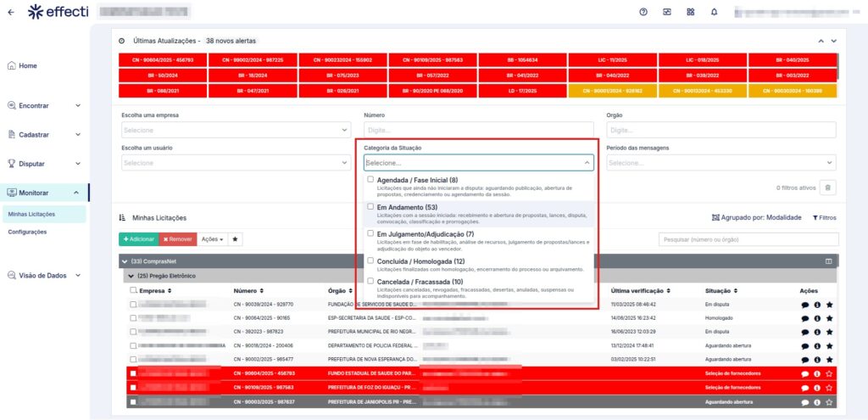Screen dimensions: 868x420
Task: Open the Período das mensagens dropdown
Action: click(721, 163)
